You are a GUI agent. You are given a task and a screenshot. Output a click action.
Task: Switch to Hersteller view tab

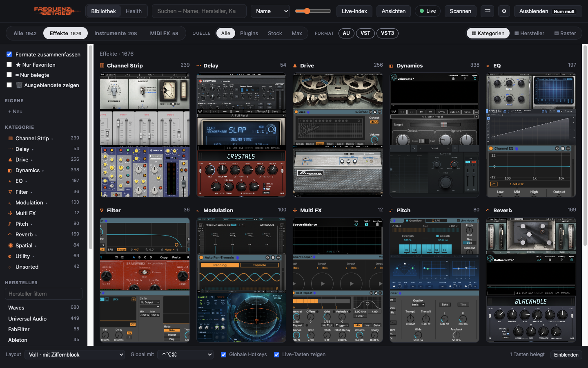(529, 33)
